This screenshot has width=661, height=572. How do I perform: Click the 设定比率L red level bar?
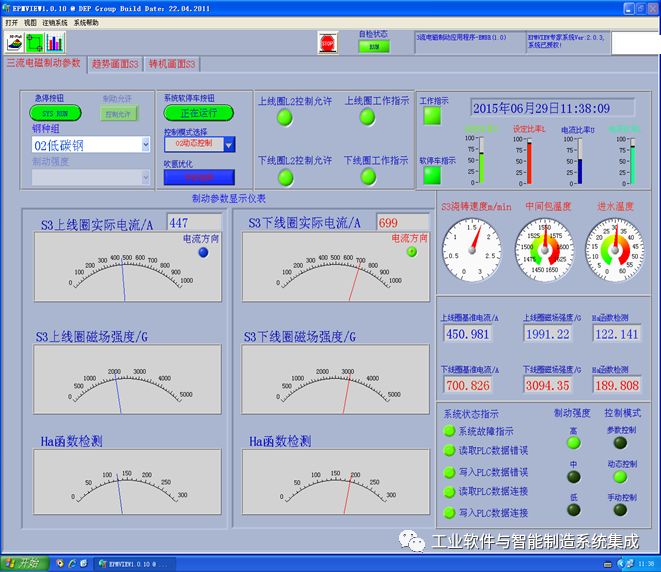[529, 162]
